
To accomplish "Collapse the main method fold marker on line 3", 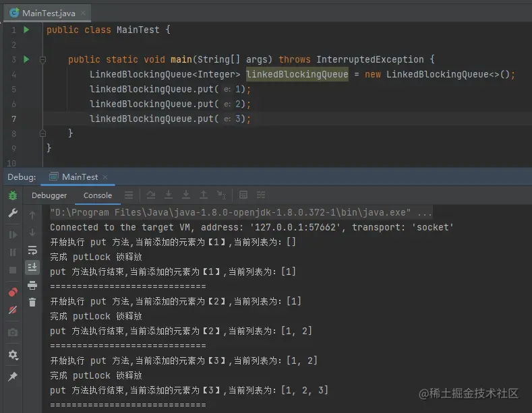I will [x=42, y=60].
